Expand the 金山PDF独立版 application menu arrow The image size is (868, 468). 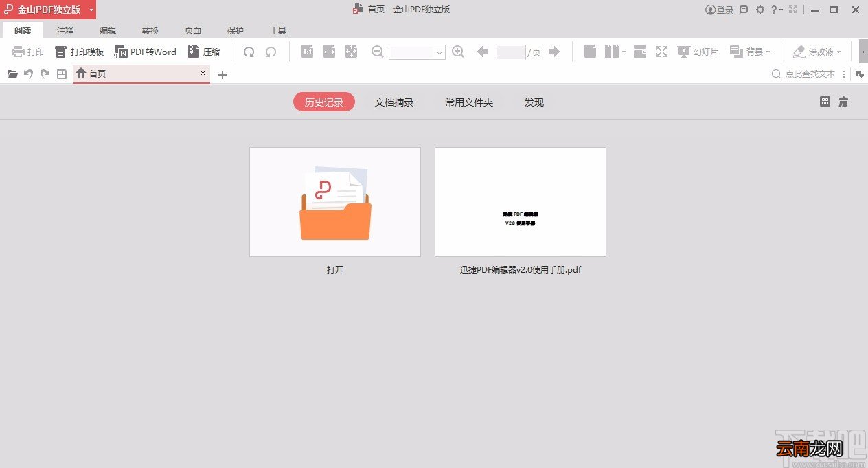(x=91, y=10)
